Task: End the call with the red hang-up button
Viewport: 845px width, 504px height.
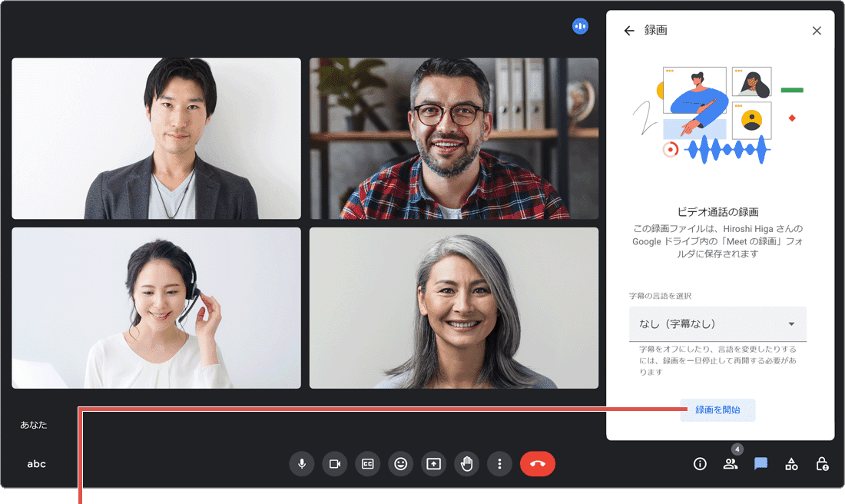Action: click(x=538, y=463)
